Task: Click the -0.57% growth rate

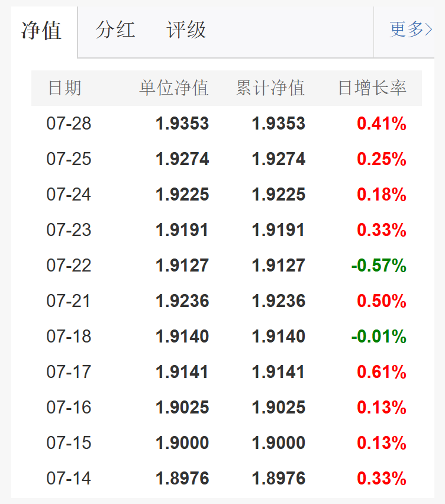Action: click(x=379, y=265)
